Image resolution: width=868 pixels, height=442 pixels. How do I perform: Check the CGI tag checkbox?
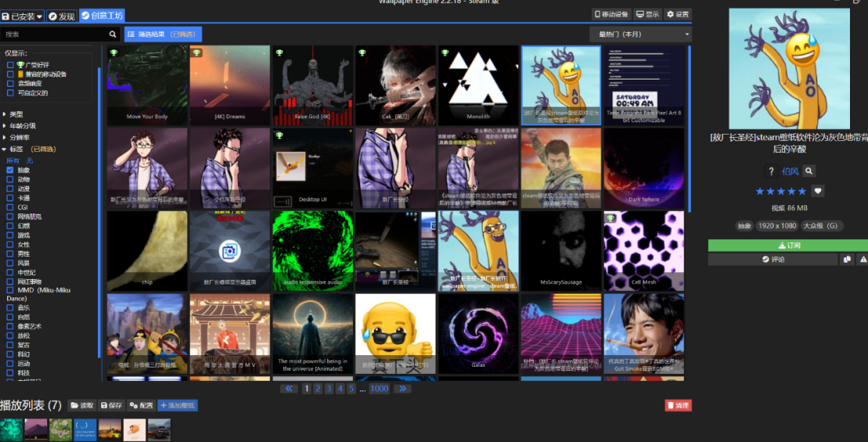[10, 207]
